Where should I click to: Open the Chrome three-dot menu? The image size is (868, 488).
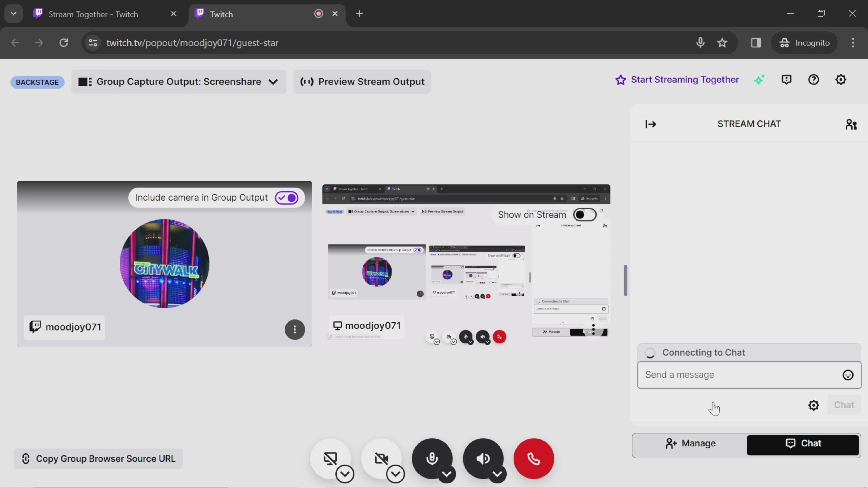tap(853, 43)
